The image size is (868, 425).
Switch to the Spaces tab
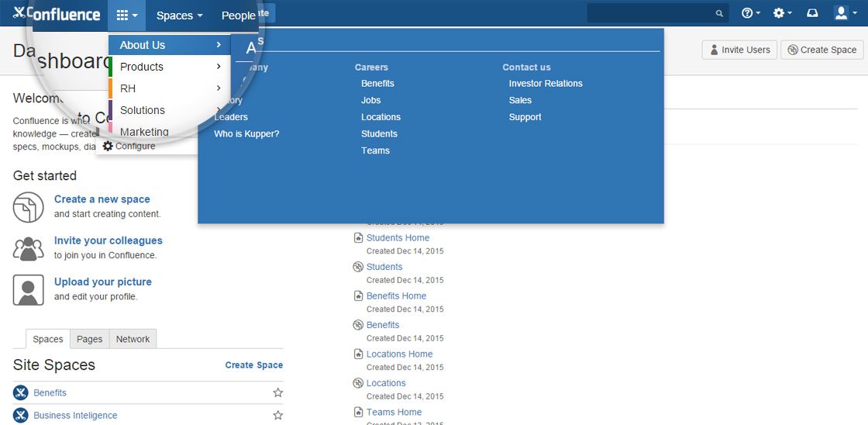tap(48, 339)
